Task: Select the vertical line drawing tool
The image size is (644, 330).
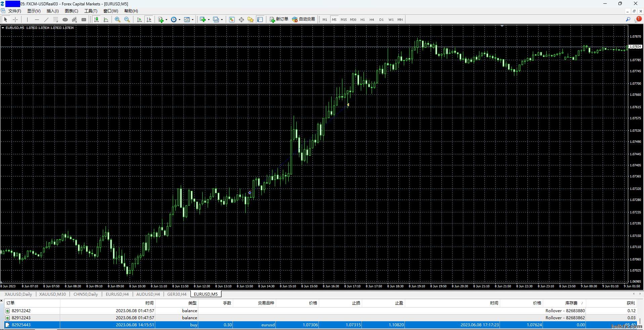Action: pyautogui.click(x=28, y=19)
